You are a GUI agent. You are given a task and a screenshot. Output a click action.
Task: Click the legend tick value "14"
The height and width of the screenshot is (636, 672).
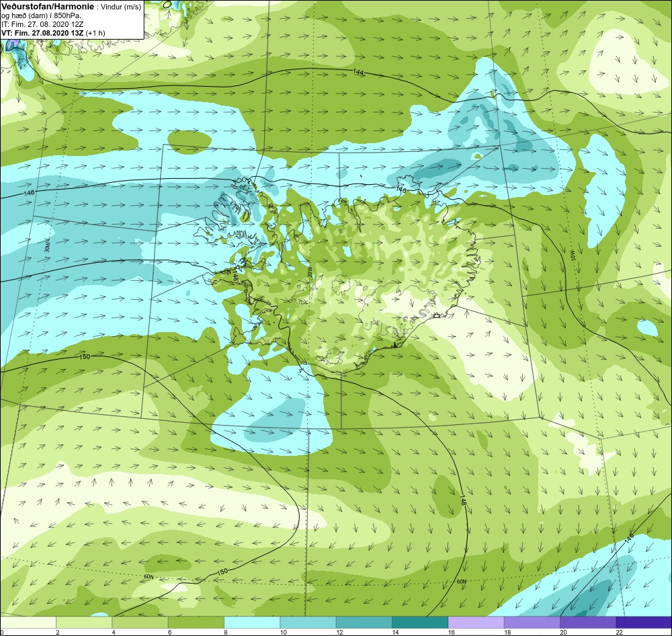(x=395, y=632)
